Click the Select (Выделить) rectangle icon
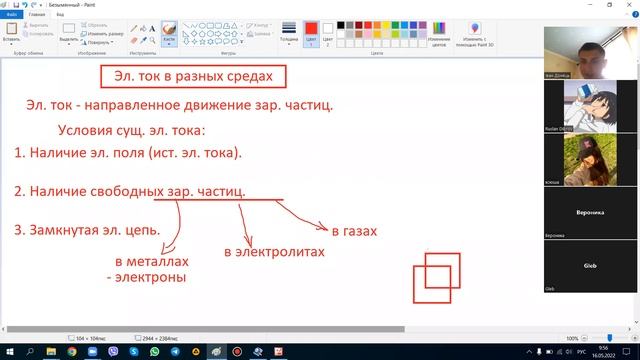The height and width of the screenshot is (360, 640). click(69, 29)
